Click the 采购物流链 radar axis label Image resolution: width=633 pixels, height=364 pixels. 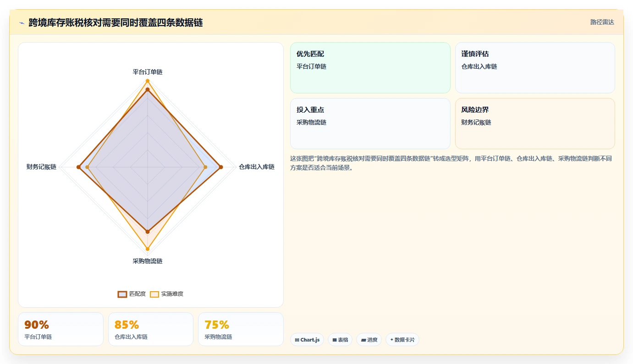tap(148, 261)
